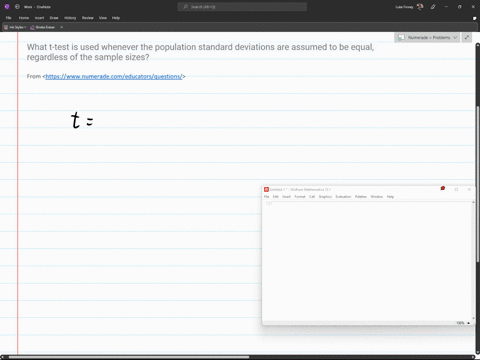Image resolution: width=480 pixels, height=360 pixels.
Task: Expand the Numerade > Problems notebook dropdown
Action: (455, 38)
